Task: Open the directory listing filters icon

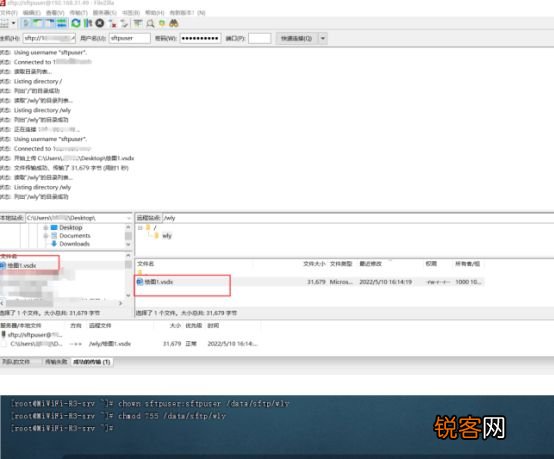Action: tap(138, 23)
